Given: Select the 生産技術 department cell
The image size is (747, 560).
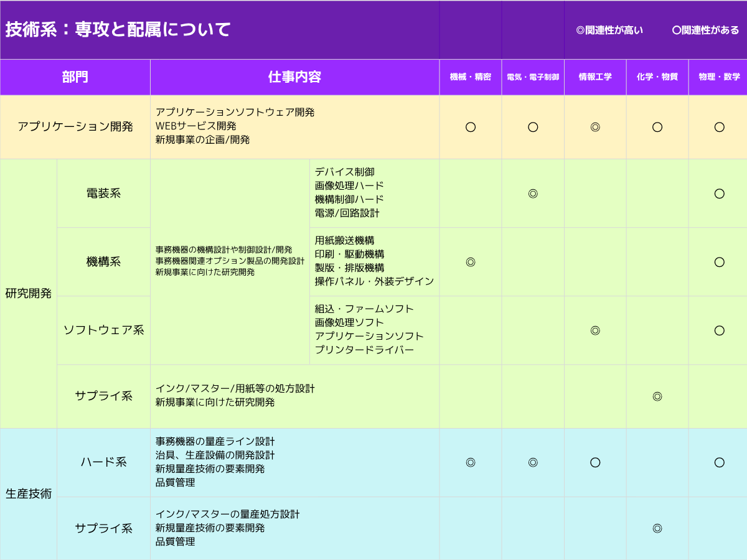Looking at the screenshot, I should tap(29, 494).
